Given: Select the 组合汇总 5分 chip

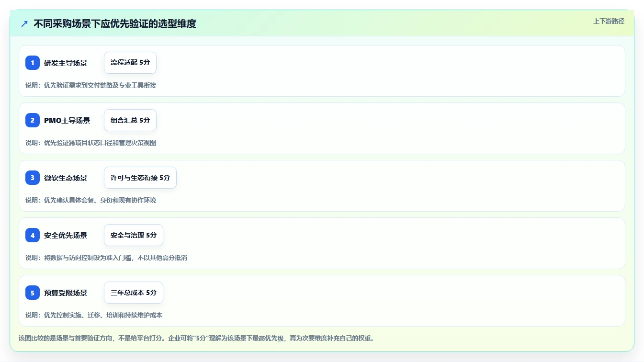Looking at the screenshot, I should pyautogui.click(x=130, y=120).
